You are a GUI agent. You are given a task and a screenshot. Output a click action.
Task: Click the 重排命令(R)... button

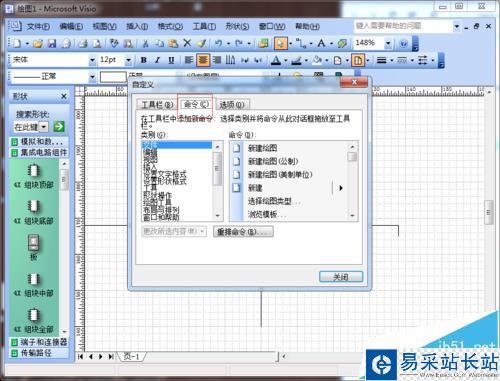click(243, 232)
